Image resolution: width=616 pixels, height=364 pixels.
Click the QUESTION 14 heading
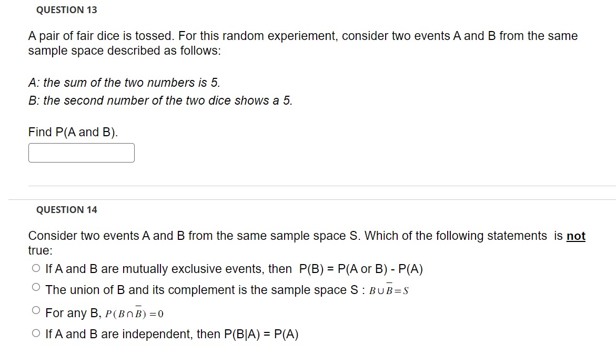point(66,209)
